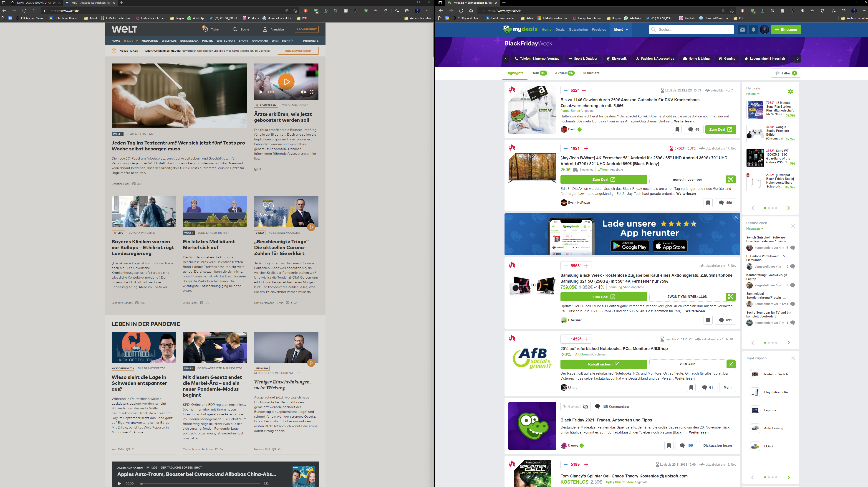Bookmark the Samsung Black Week deal
Screen dimensions: 868x487
click(x=708, y=320)
